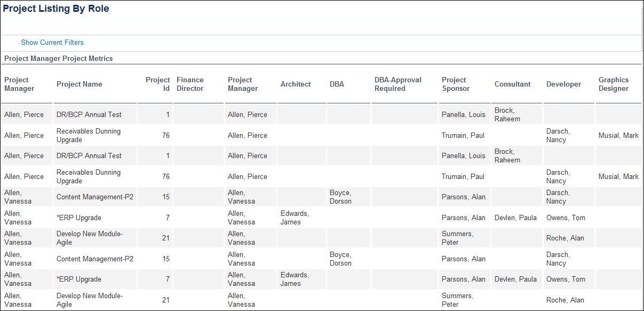Click the DBA column header

(x=337, y=84)
